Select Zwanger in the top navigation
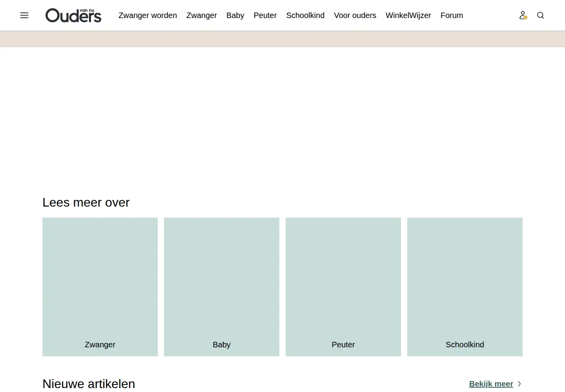This screenshot has width=565, height=392. point(202,15)
